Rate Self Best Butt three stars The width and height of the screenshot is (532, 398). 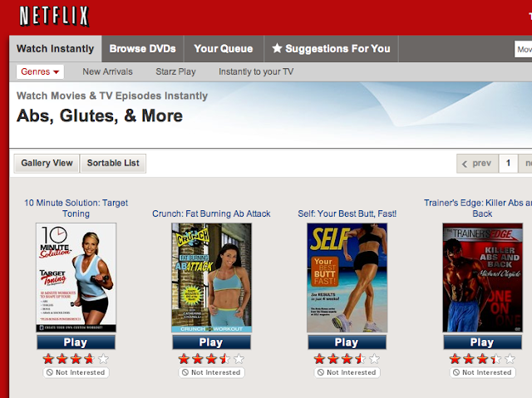click(x=347, y=359)
